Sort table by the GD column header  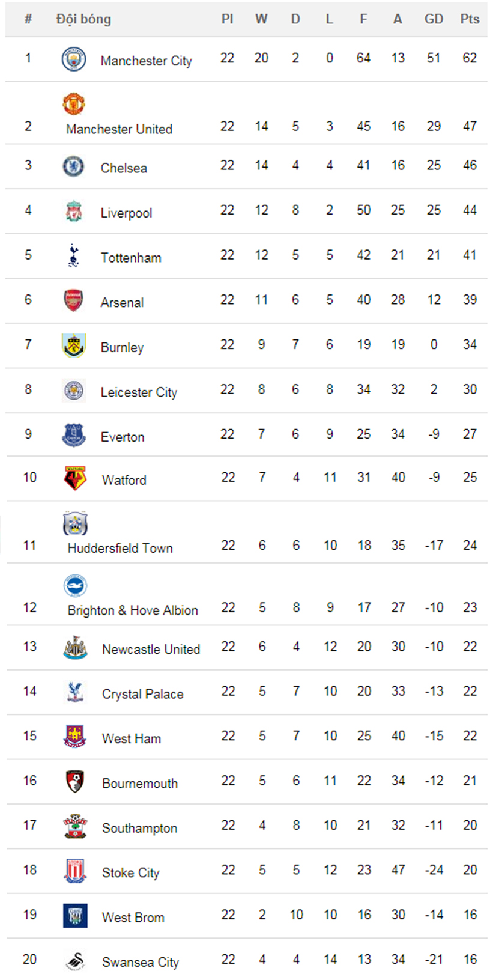(434, 19)
